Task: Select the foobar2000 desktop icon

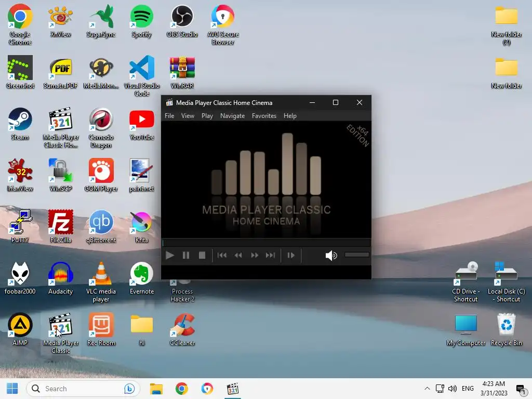Action: point(20,278)
